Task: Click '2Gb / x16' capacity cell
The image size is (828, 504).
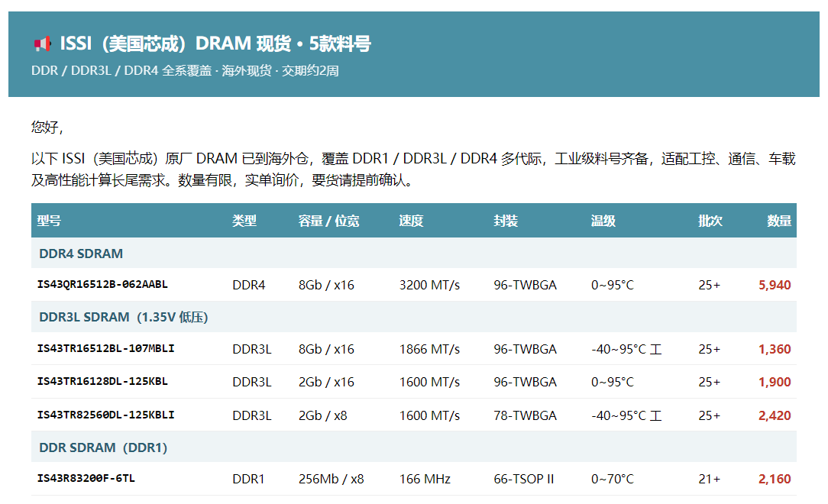Action: 326,382
